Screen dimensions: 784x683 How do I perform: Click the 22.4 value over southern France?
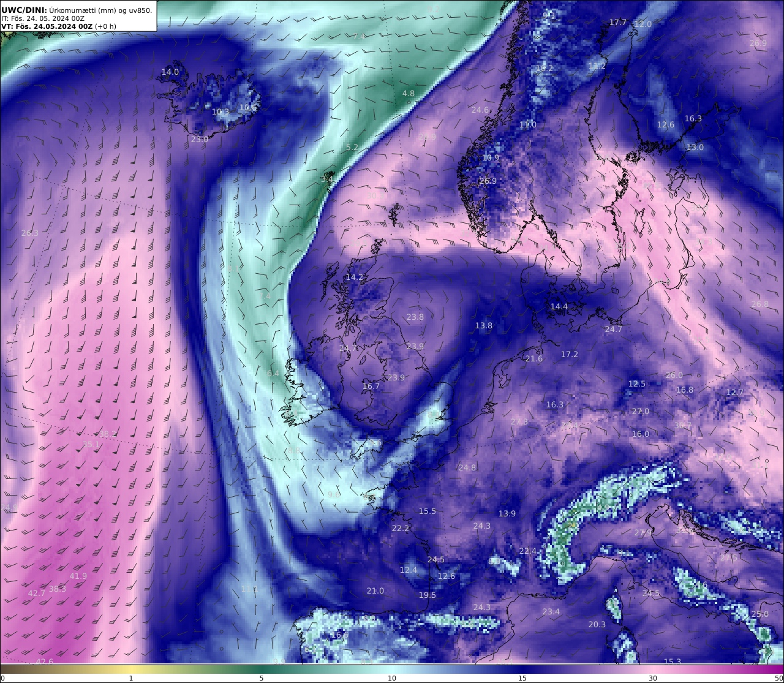[x=527, y=551]
